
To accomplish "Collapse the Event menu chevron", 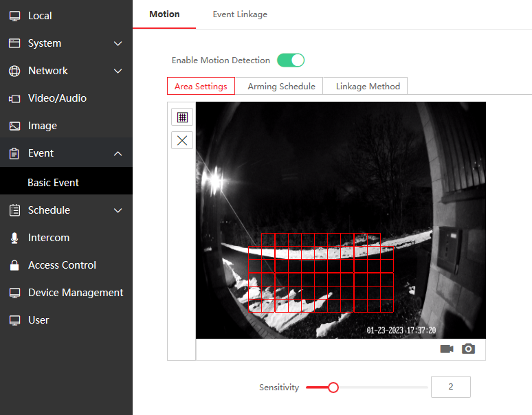I will click(118, 153).
